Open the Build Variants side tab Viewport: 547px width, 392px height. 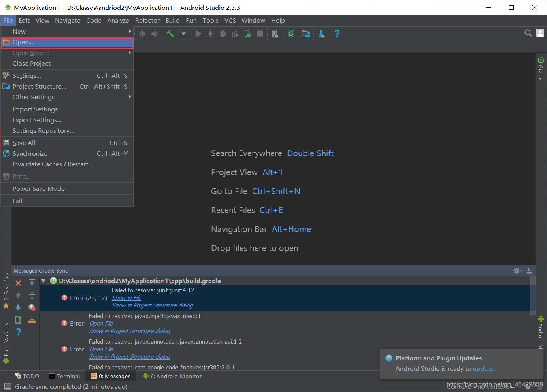click(x=6, y=344)
